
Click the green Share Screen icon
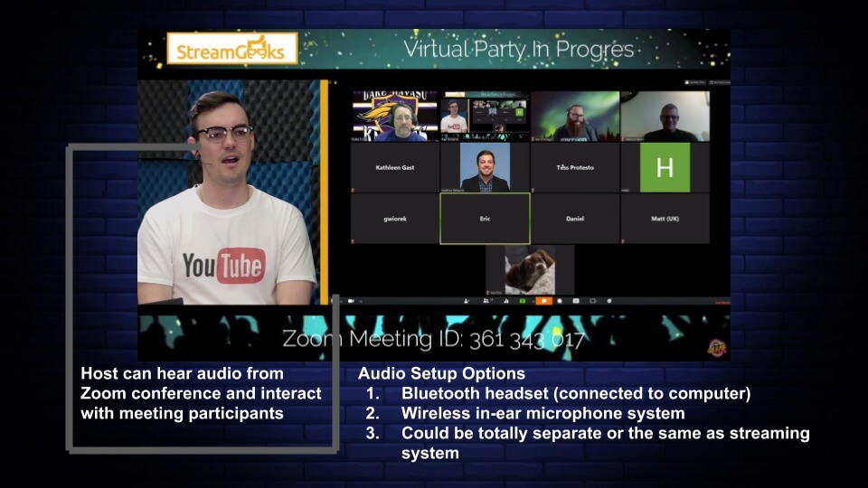point(522,301)
